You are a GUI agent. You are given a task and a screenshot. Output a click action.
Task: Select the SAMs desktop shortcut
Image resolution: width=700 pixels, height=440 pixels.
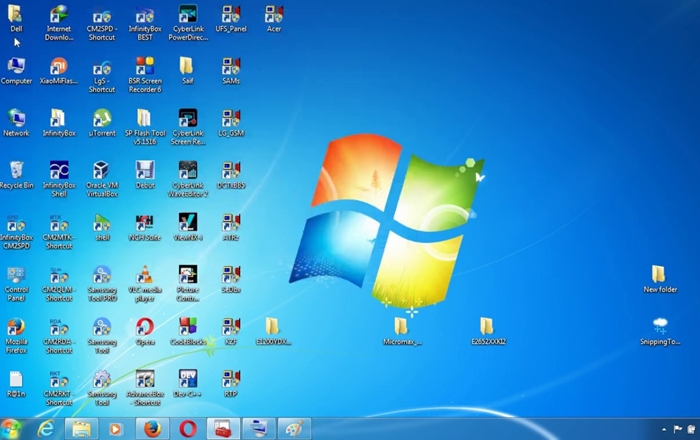[x=231, y=71]
